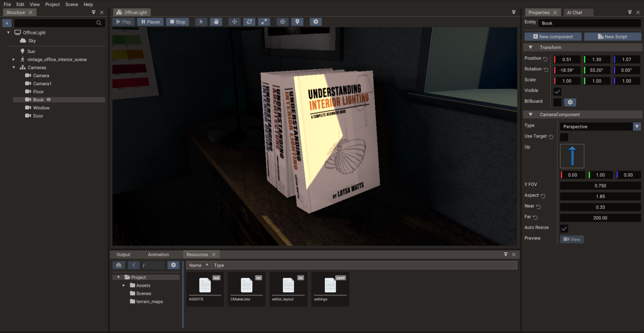Reset Use Target with its undo arrow
This screenshot has width=644, height=333.
(x=551, y=137)
